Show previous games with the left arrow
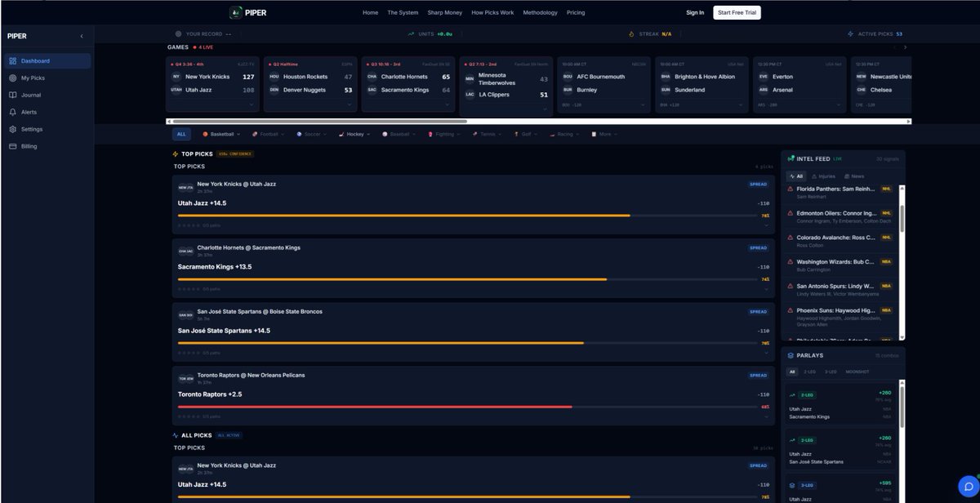Screen dimensions: 980x503 (x=893, y=47)
